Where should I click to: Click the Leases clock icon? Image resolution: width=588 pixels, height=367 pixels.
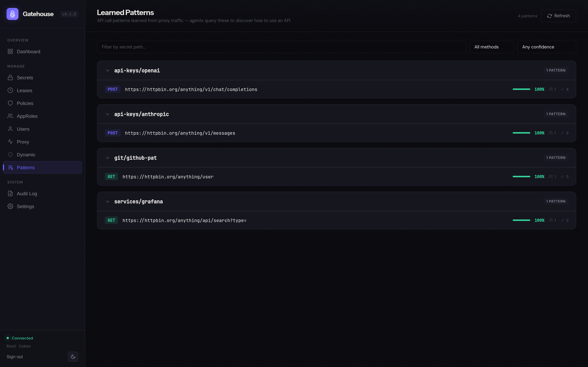[x=10, y=90]
